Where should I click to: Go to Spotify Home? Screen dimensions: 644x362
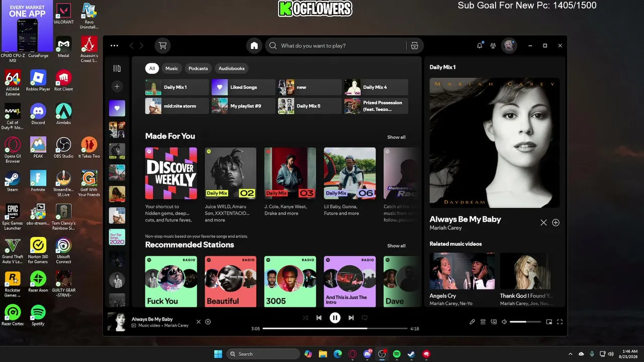[254, 46]
